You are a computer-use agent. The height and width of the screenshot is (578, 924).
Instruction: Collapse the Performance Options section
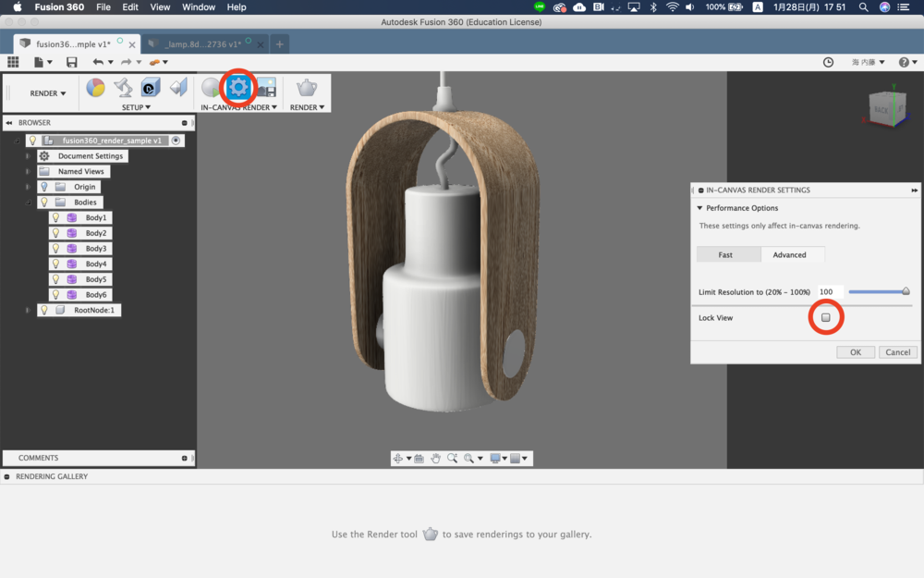pos(699,208)
